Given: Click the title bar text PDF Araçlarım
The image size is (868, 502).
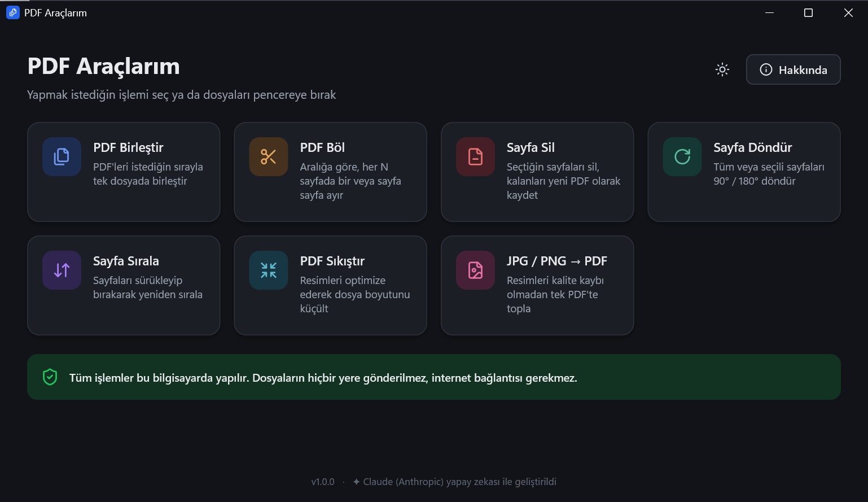Looking at the screenshot, I should (x=55, y=12).
